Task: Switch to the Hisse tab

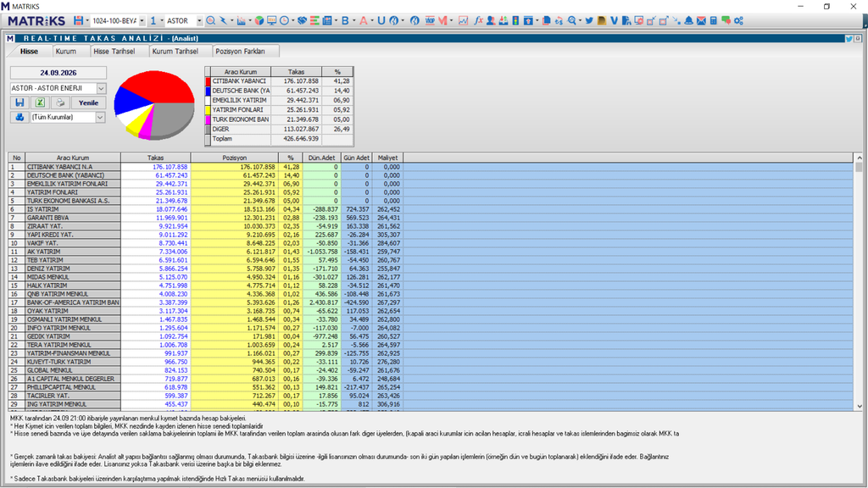Action: point(29,51)
